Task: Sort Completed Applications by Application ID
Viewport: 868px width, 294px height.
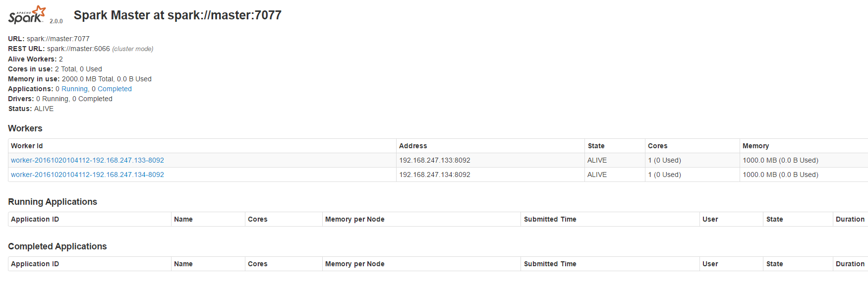Action: [x=35, y=264]
